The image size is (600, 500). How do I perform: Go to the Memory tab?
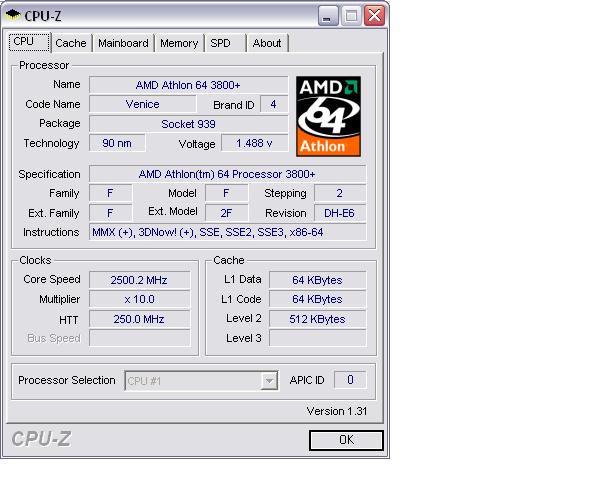pos(179,43)
